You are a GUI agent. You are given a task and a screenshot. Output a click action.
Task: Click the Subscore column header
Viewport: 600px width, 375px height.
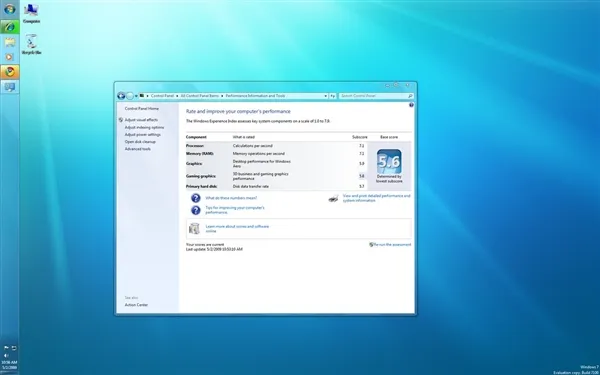pos(360,137)
